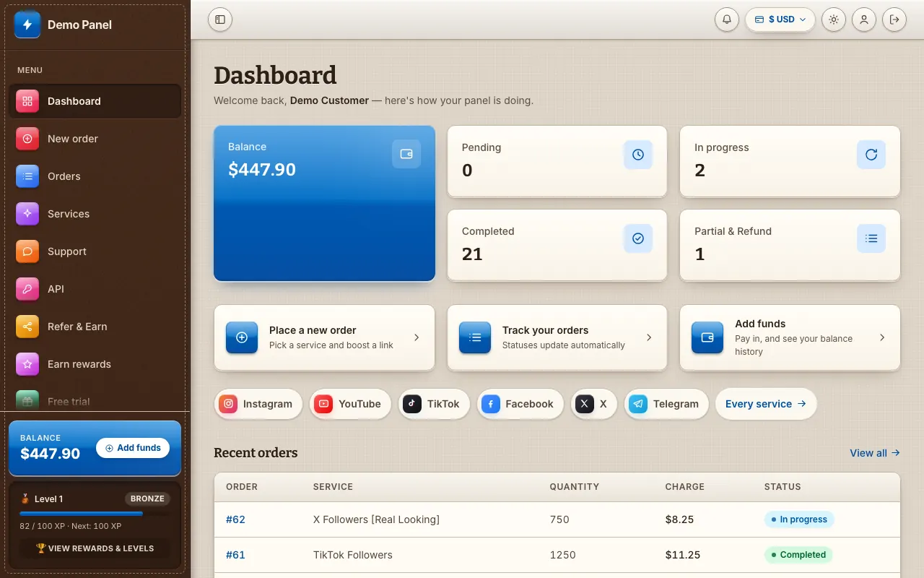Click View Rewards & Levels button
The height and width of the screenshot is (578, 924).
pos(95,548)
